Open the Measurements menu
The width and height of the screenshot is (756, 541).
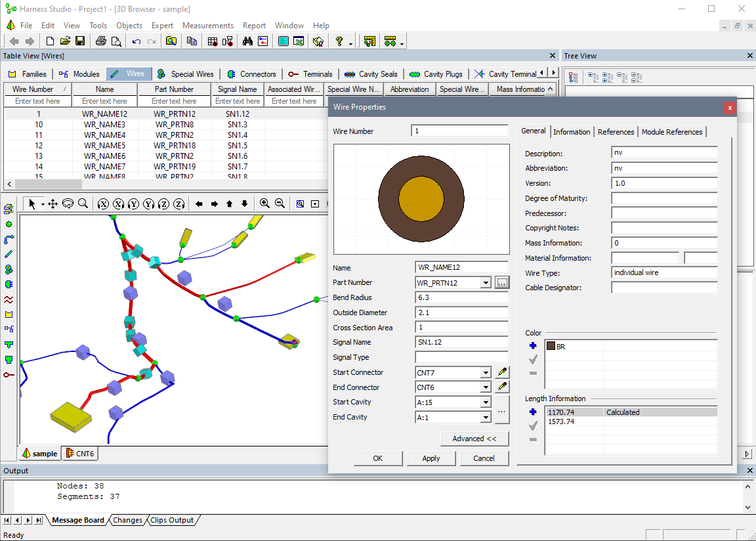207,26
